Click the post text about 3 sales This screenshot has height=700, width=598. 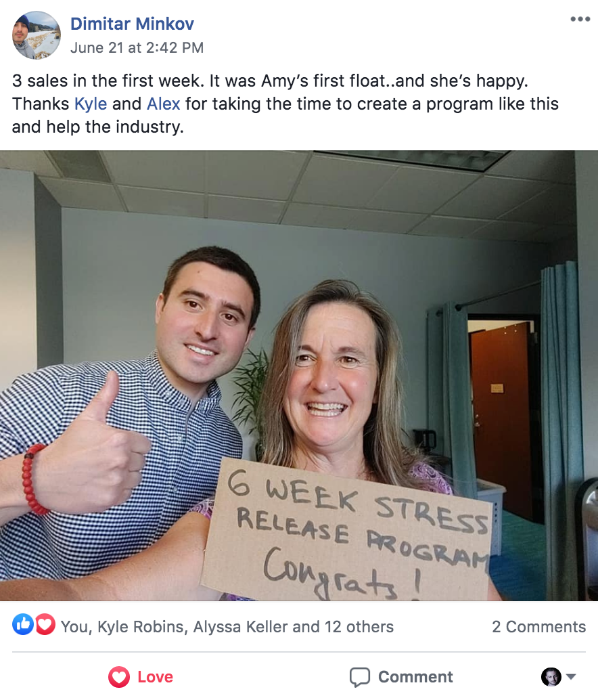285,104
